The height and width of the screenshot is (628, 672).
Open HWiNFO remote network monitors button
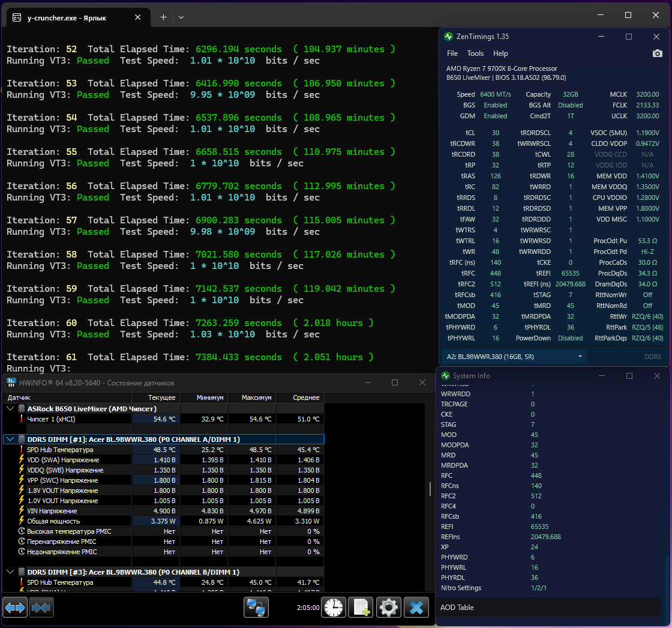[256, 608]
